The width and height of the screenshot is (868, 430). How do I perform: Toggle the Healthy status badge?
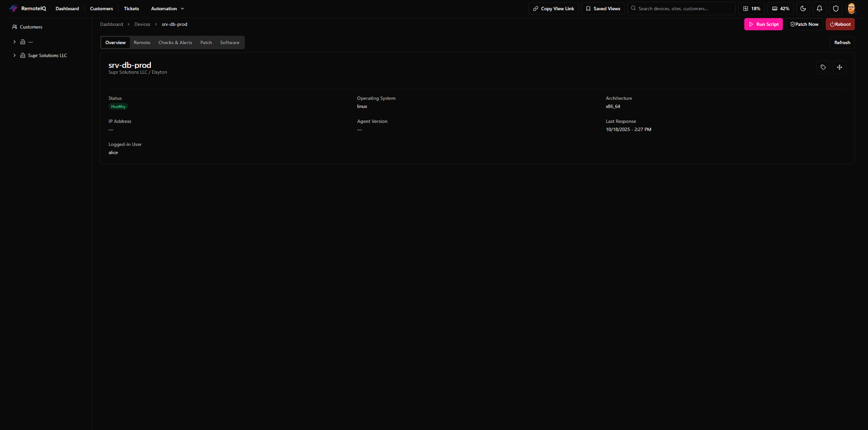pos(118,106)
